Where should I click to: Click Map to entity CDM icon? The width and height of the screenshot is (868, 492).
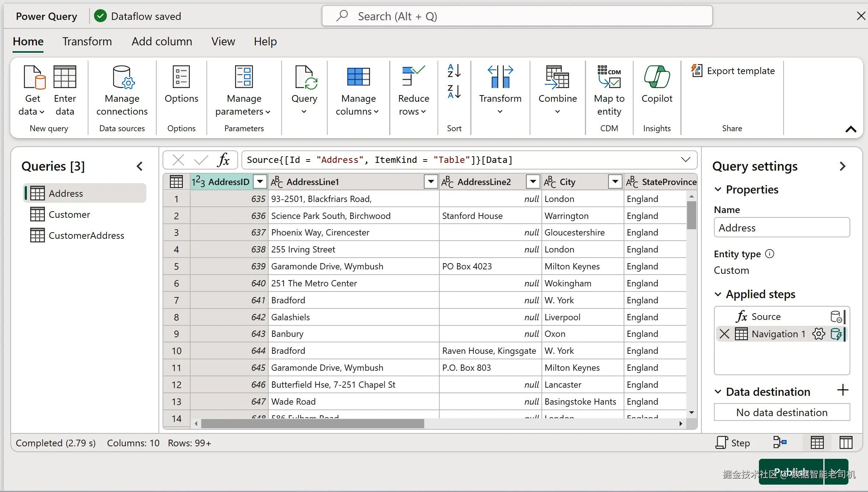pos(609,77)
